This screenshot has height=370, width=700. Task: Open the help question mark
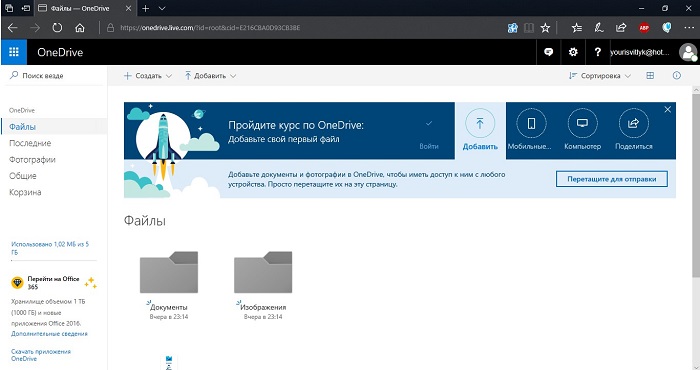coord(597,52)
